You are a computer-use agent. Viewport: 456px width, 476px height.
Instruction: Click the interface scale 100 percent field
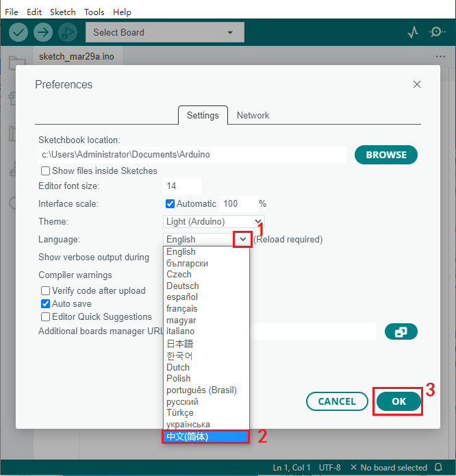[239, 203]
